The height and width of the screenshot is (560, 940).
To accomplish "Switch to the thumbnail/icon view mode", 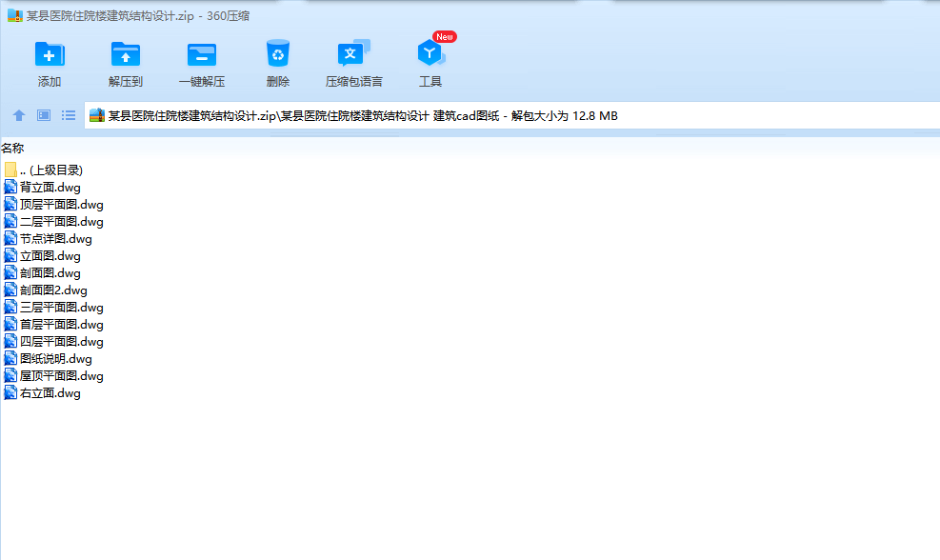I will pyautogui.click(x=44, y=115).
